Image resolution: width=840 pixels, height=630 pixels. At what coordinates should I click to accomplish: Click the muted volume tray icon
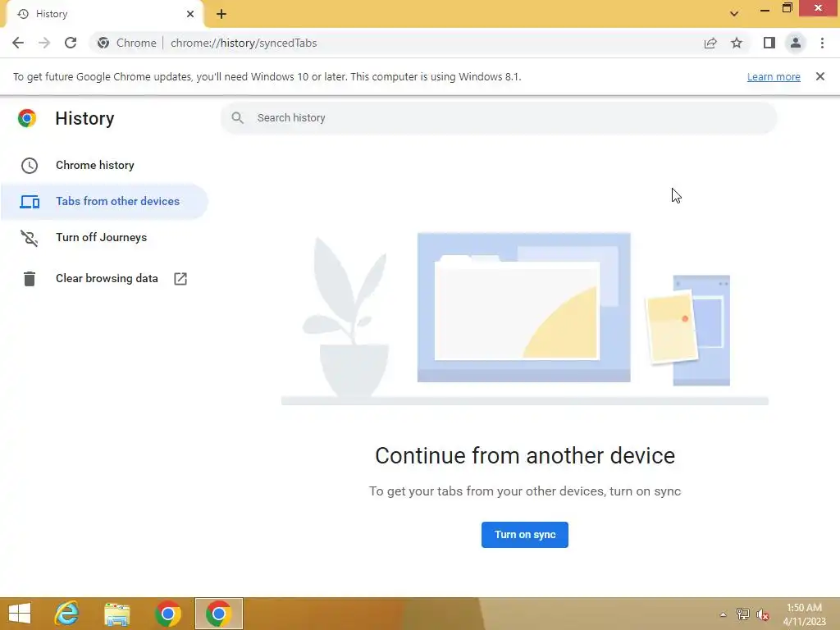coord(763,614)
